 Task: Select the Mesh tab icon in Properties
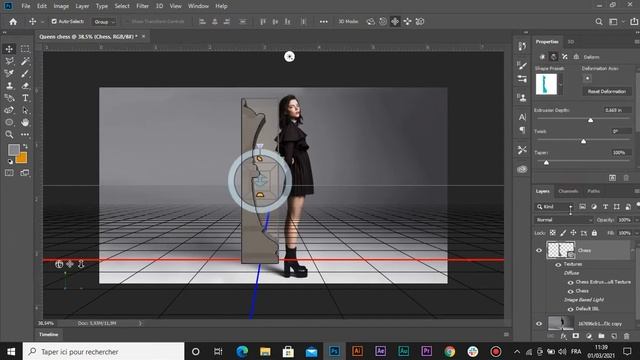coord(542,57)
